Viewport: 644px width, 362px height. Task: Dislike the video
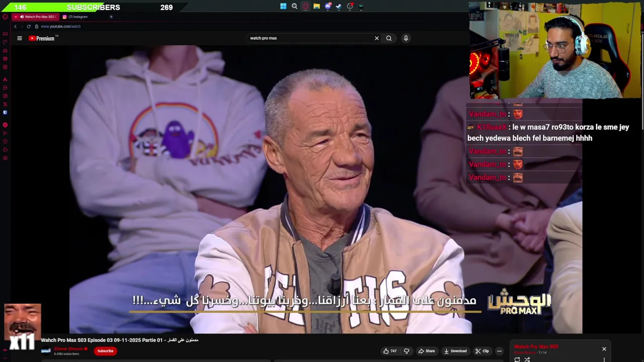407,351
